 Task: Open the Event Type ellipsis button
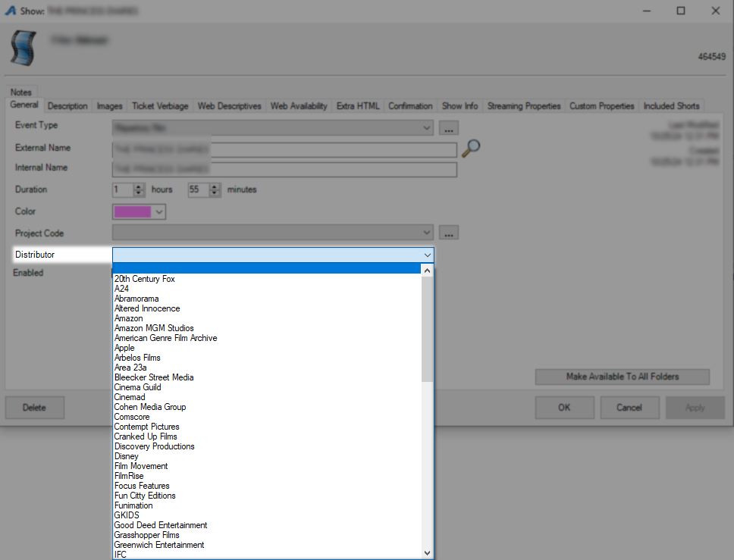pyautogui.click(x=448, y=128)
